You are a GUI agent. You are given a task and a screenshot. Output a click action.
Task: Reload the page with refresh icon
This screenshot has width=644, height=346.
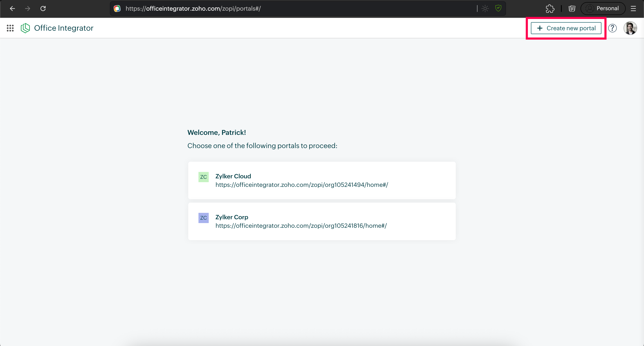point(43,9)
